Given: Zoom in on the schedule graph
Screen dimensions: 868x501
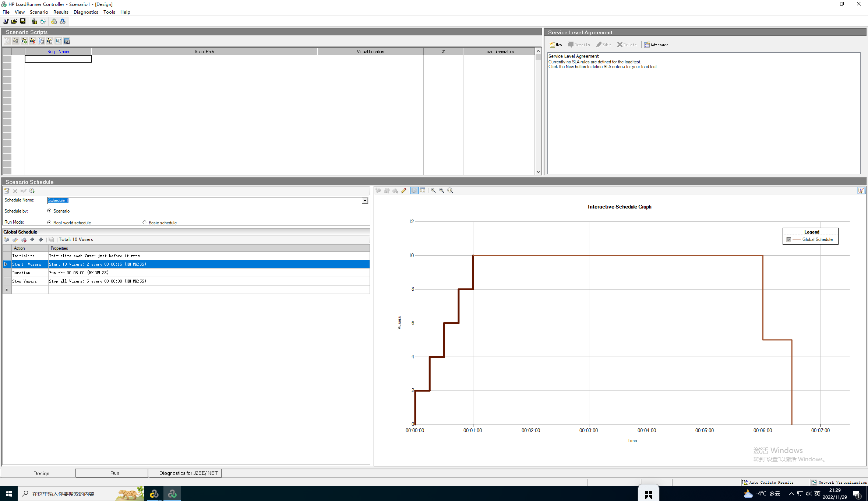Looking at the screenshot, I should 433,190.
